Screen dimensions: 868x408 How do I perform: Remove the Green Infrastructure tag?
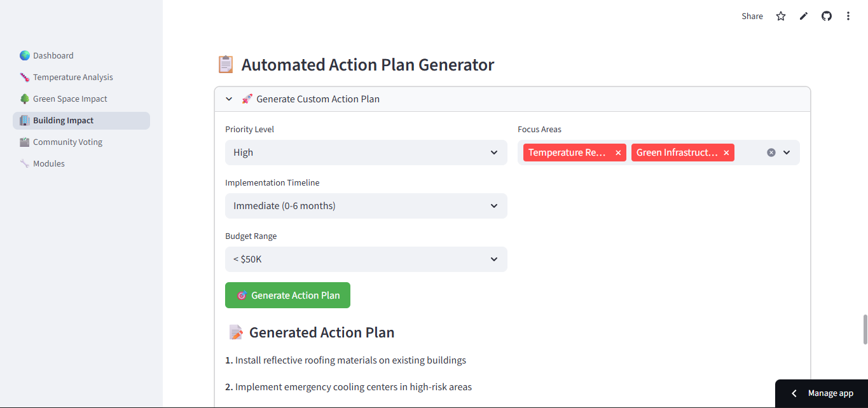(x=726, y=153)
